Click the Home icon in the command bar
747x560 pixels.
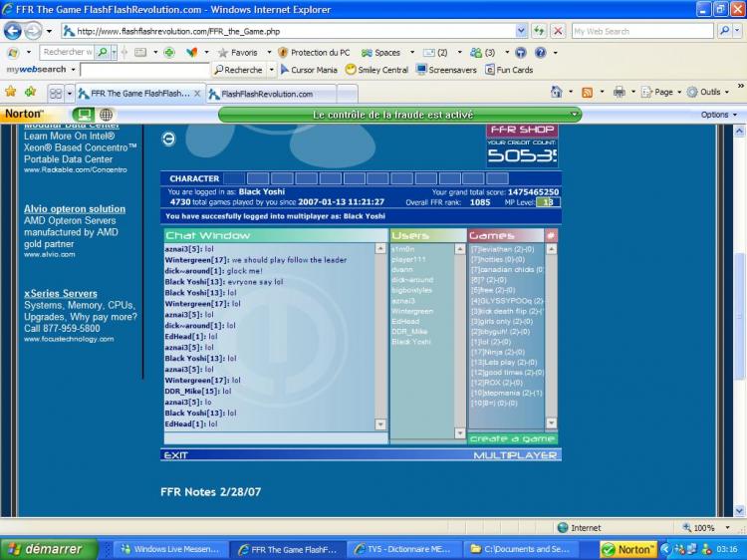tap(556, 92)
